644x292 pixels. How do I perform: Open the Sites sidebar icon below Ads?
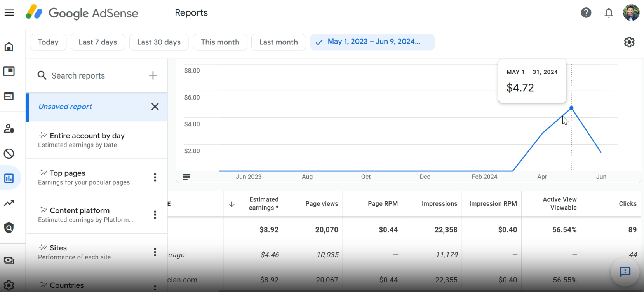pos(9,96)
